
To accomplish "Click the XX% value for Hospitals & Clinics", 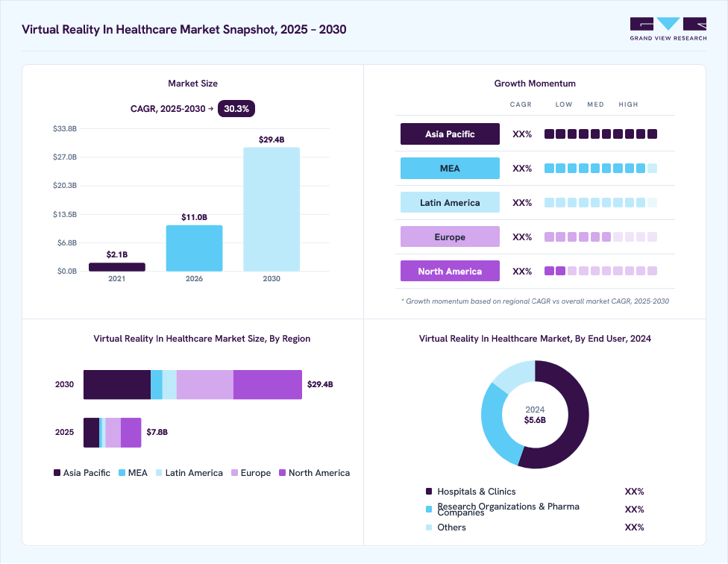I will (634, 492).
